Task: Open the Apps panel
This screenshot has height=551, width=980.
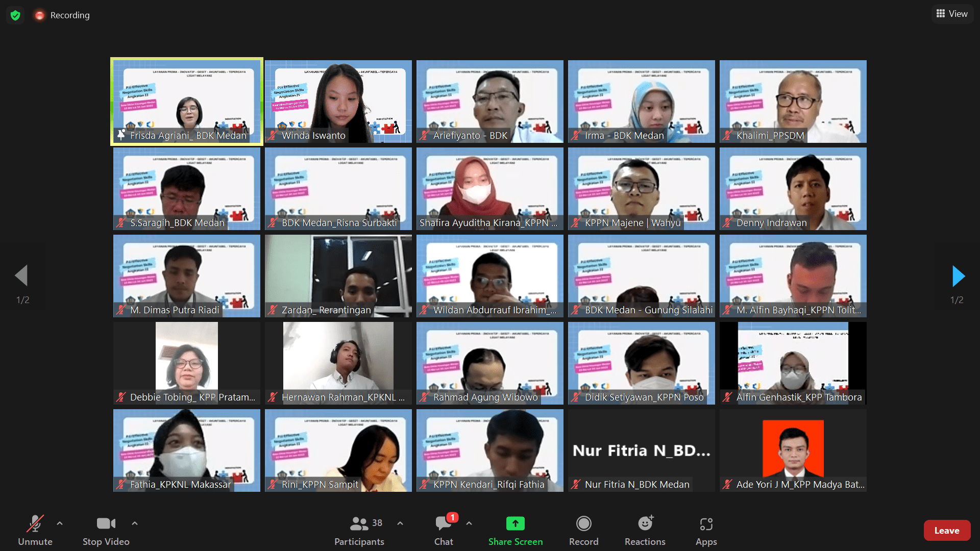Action: point(706,530)
